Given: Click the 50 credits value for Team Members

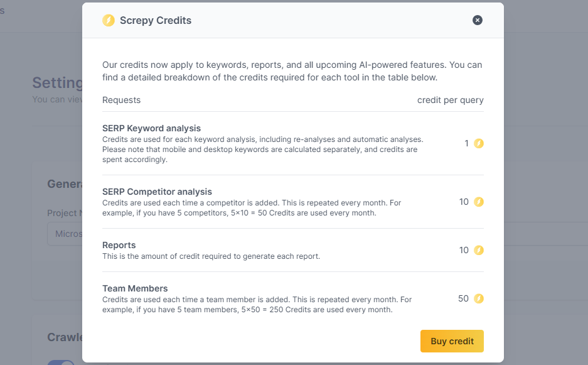Looking at the screenshot, I should coord(463,299).
